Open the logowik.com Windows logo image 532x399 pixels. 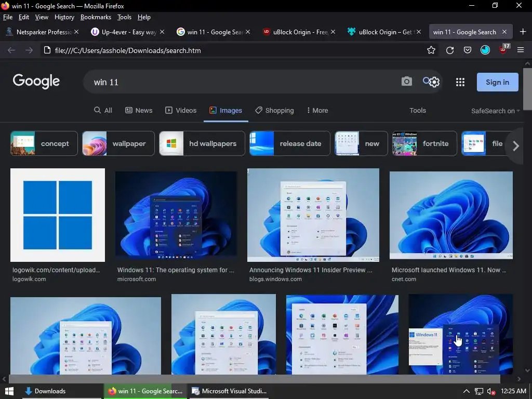click(58, 215)
